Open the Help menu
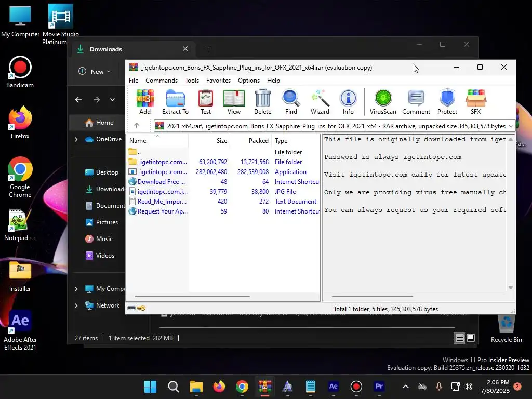This screenshot has width=532, height=399. coord(273,81)
